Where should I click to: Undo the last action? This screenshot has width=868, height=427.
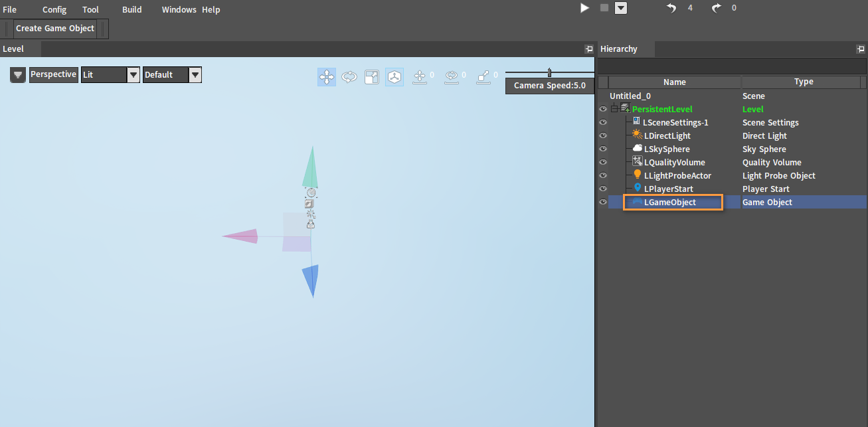point(671,8)
